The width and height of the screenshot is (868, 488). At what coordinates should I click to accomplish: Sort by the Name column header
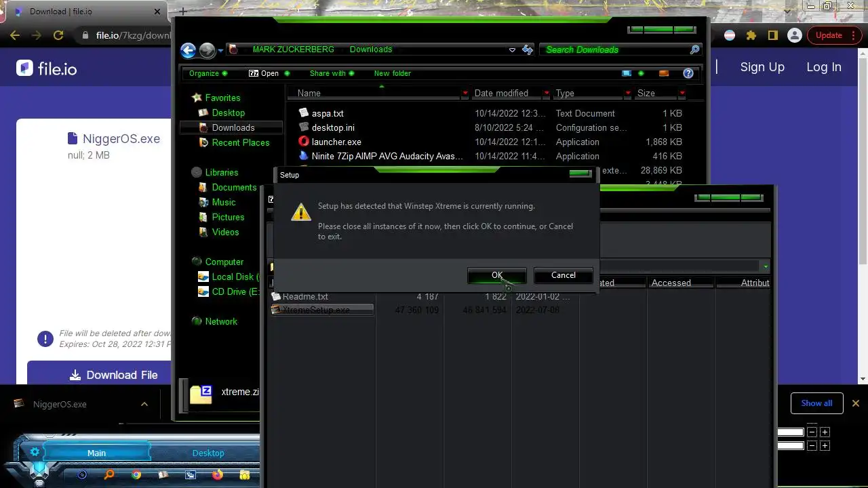point(309,93)
